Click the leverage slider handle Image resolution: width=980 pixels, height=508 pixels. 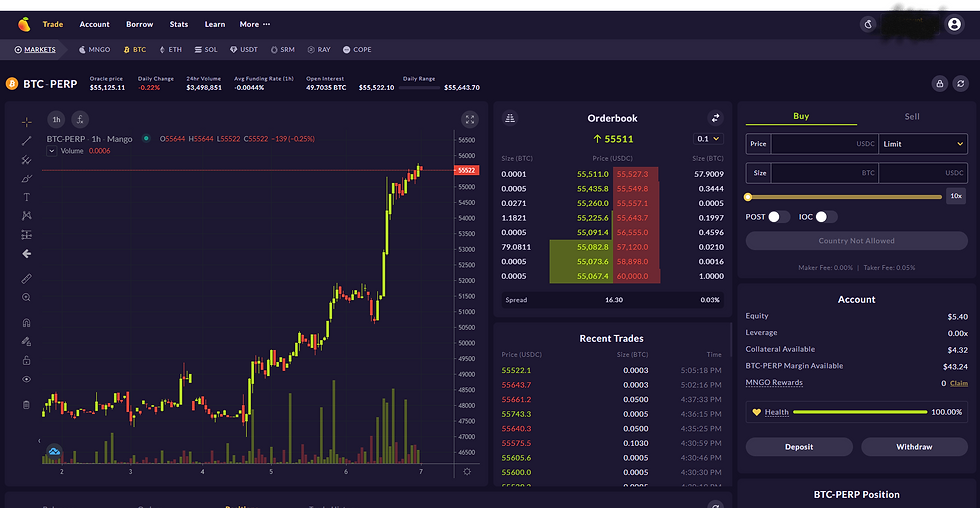click(x=748, y=197)
